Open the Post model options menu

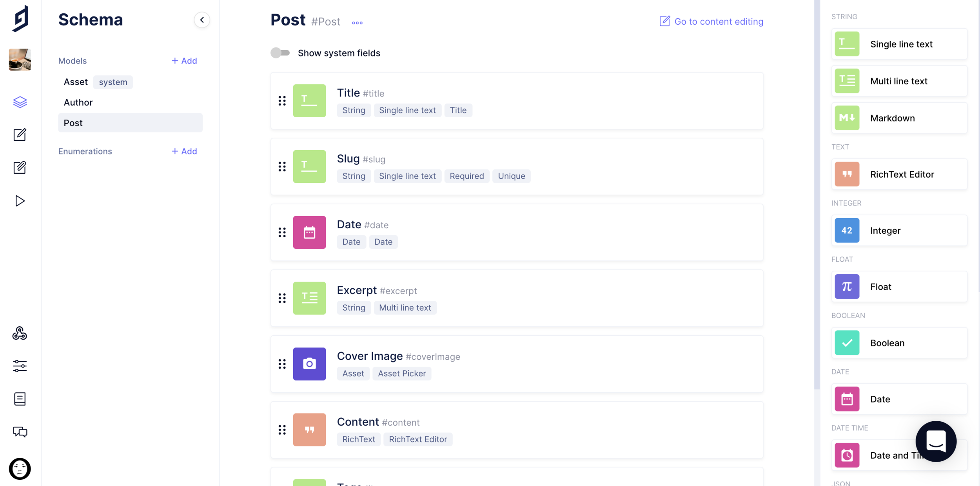click(357, 23)
